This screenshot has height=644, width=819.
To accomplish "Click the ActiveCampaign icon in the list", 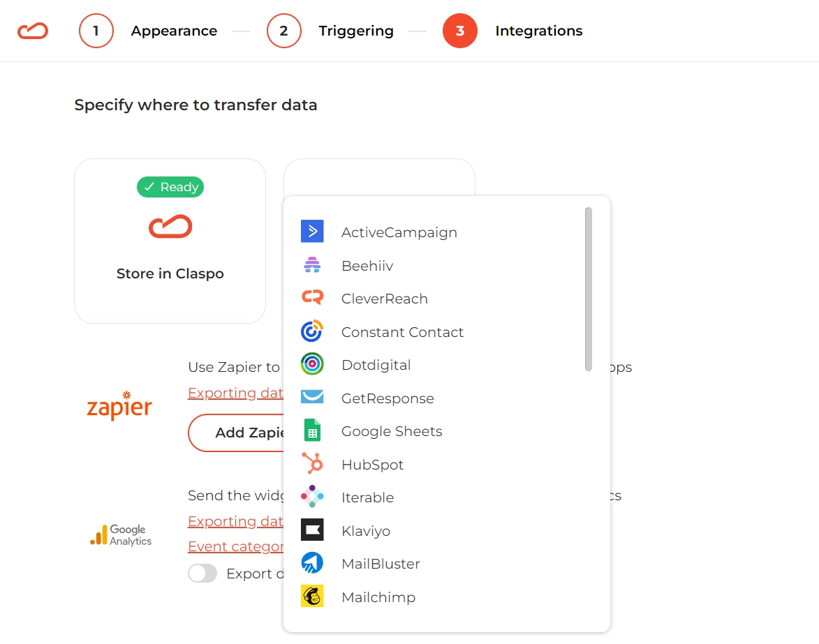I will (x=312, y=231).
